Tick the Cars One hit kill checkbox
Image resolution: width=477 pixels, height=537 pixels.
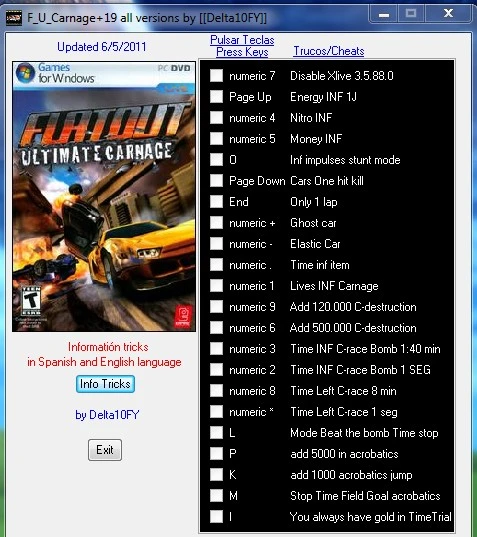[x=216, y=181]
